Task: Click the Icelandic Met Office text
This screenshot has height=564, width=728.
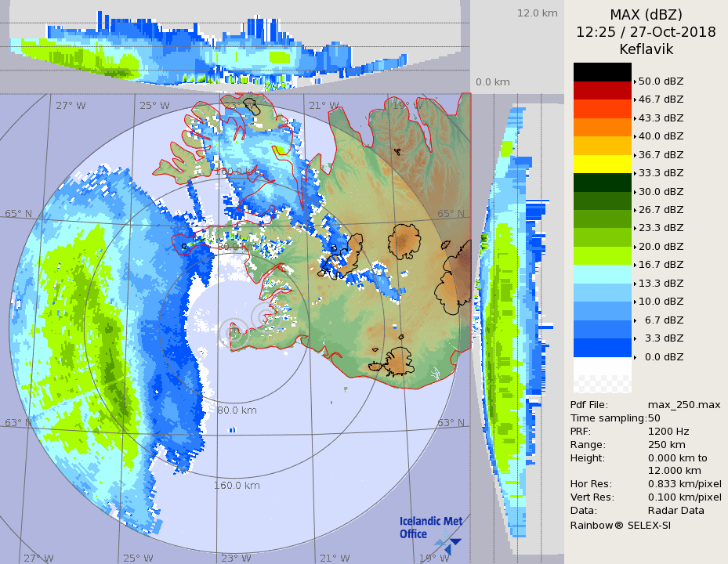Action: [x=430, y=527]
